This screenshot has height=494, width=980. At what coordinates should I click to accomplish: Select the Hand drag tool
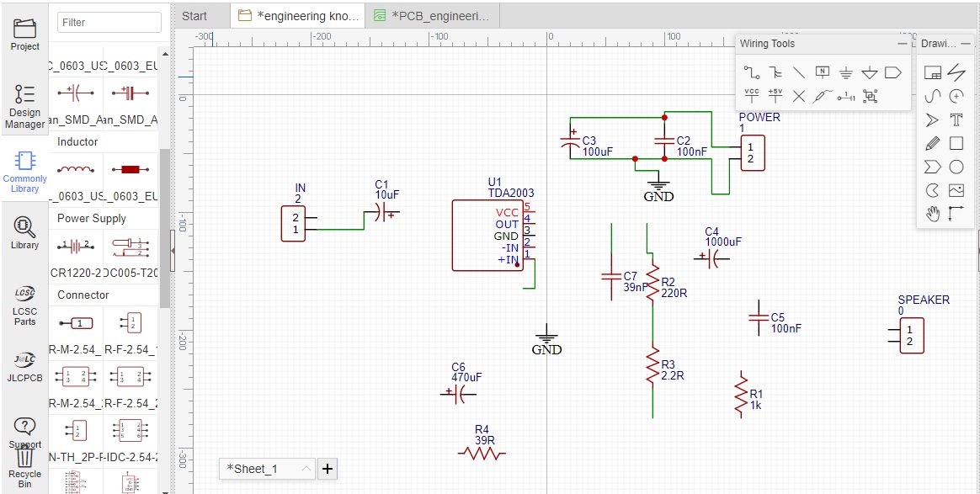(932, 214)
